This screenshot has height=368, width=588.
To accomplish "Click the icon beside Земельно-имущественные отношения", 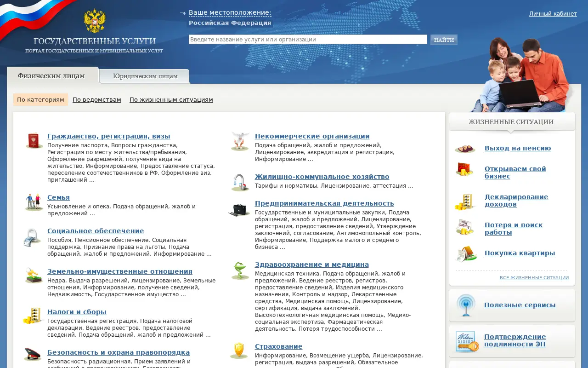I will coord(34,276).
